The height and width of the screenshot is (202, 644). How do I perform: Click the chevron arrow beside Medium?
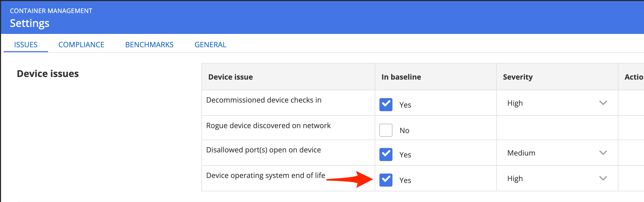(x=603, y=153)
